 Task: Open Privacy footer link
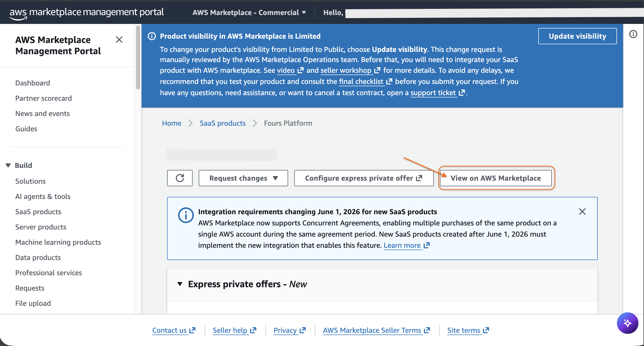pos(285,330)
